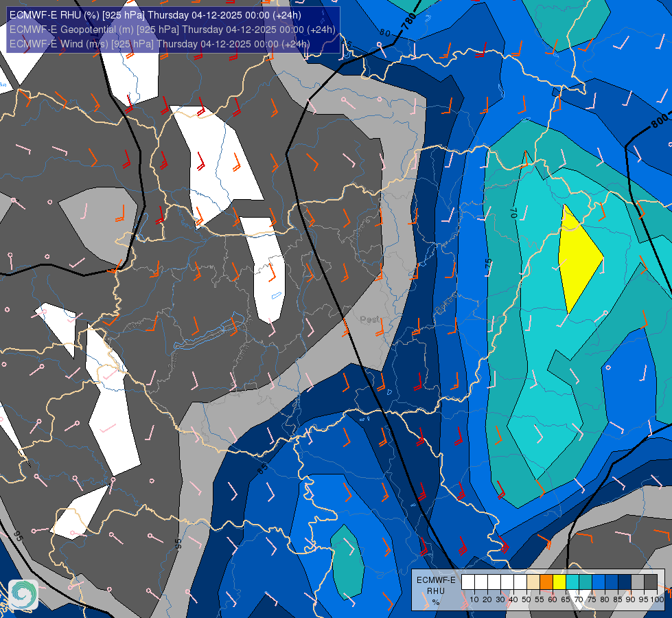Click the yellow low-humidity polygon on the map
Image resolution: width=672 pixels, height=618 pixels.
579,259
